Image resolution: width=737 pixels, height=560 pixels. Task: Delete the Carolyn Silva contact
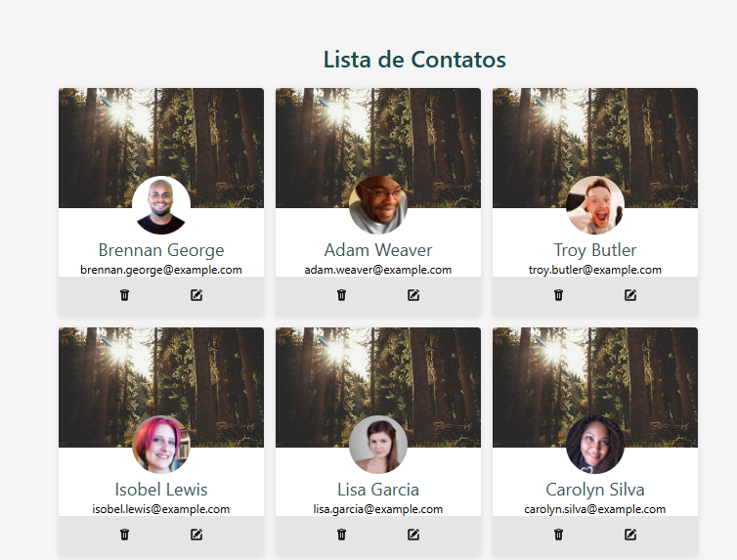pyautogui.click(x=558, y=535)
